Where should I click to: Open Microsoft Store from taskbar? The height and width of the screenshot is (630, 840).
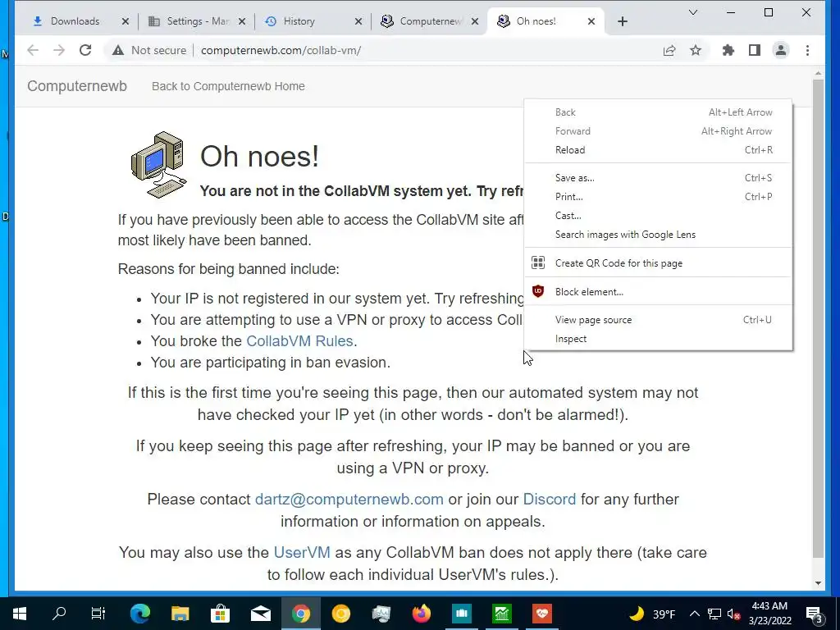click(220, 614)
